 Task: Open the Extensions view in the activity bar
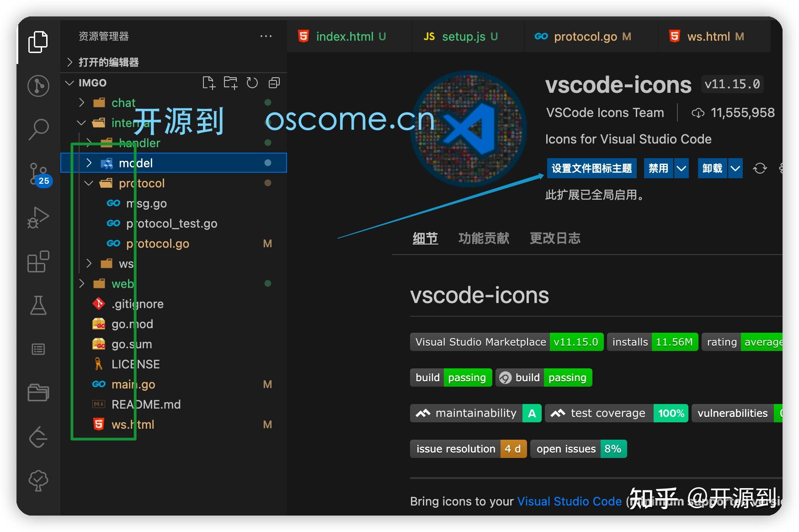coord(38,262)
